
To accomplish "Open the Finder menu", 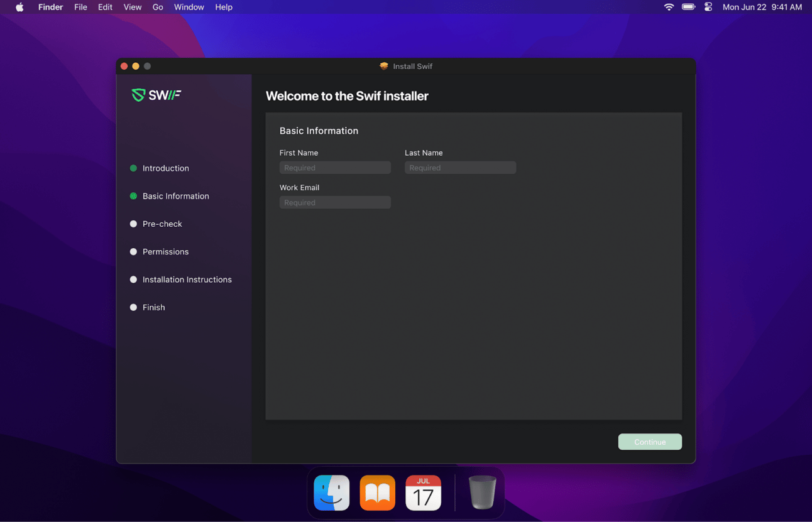I will (50, 7).
